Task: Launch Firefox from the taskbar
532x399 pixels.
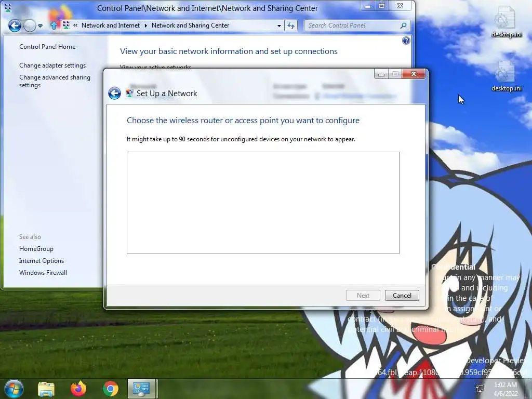Action: pos(78,389)
